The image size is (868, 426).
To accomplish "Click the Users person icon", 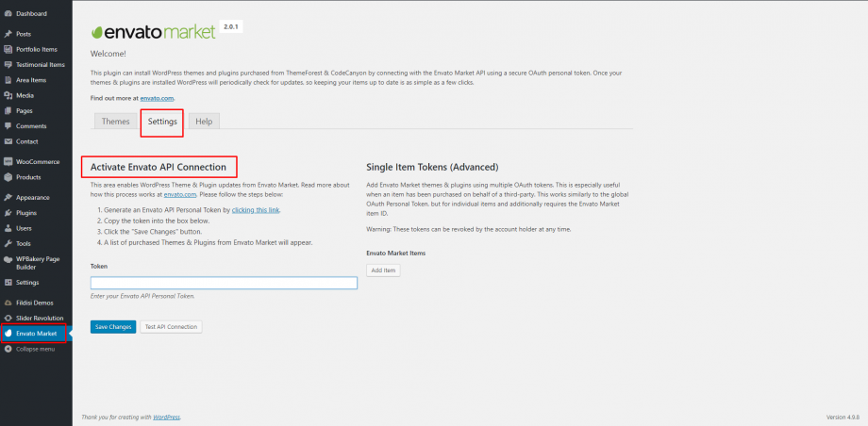I will [x=8, y=228].
